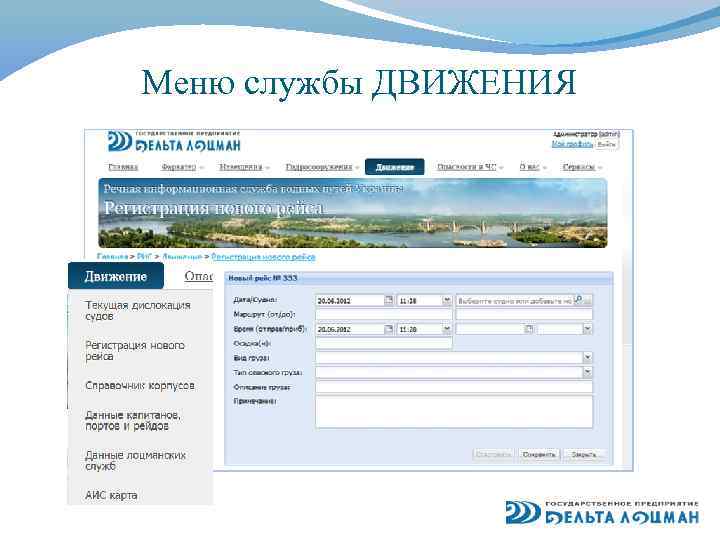Click Дельта Лоцман logo in site header
The width and height of the screenshot is (720, 540).
pos(174,141)
